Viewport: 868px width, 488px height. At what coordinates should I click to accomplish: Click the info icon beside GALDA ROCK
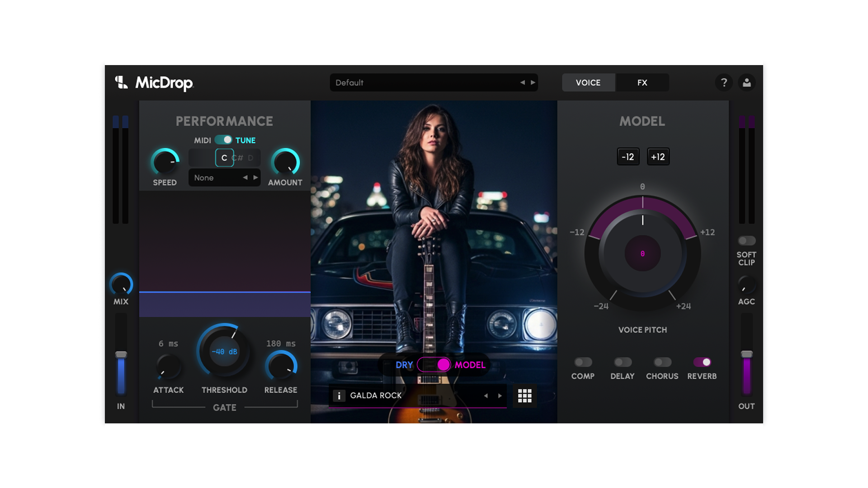[340, 396]
